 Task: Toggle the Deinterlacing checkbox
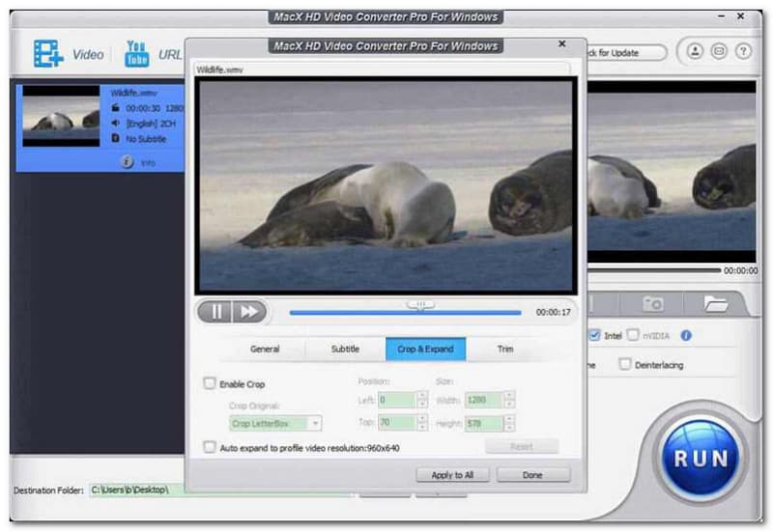click(625, 364)
